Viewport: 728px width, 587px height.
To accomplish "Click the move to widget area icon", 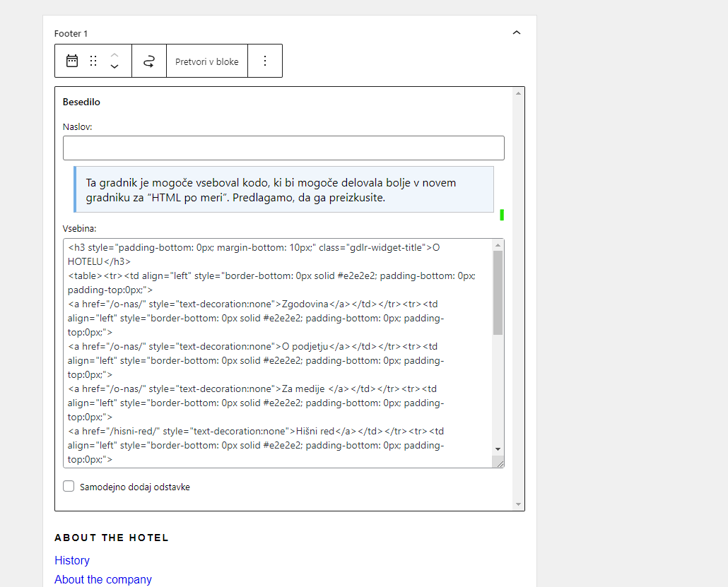I will pos(149,61).
